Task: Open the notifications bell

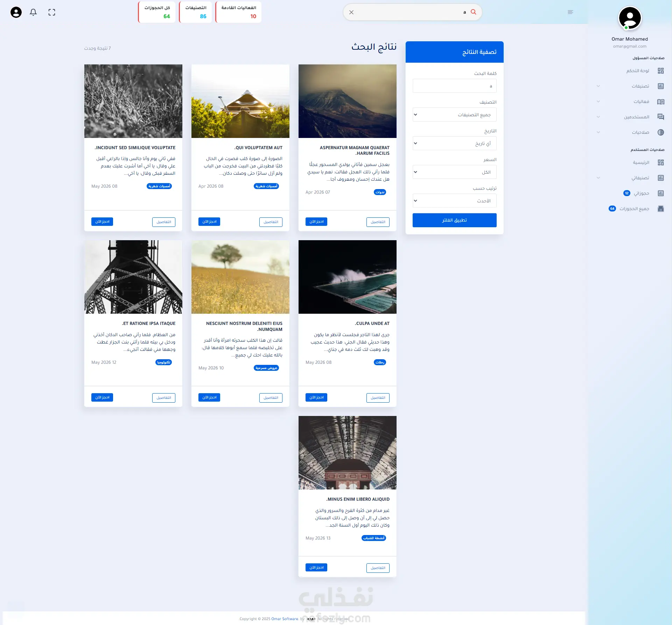Action: pyautogui.click(x=33, y=12)
